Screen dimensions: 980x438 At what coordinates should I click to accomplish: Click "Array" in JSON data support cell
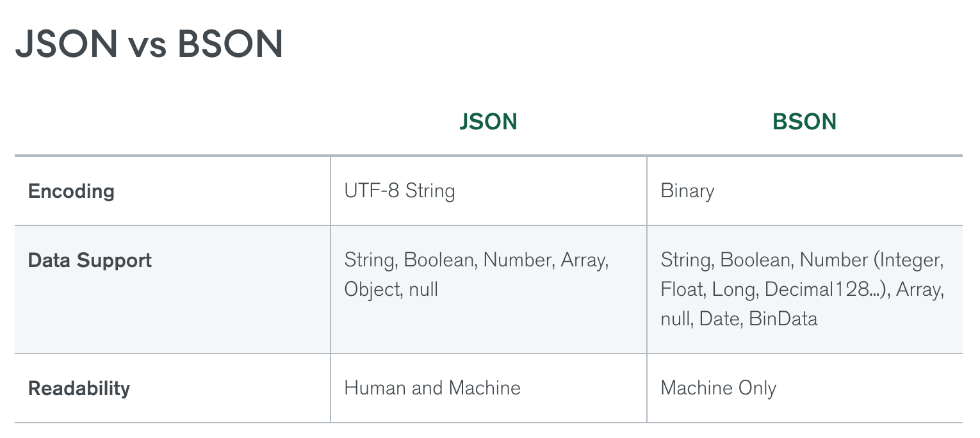point(584,261)
